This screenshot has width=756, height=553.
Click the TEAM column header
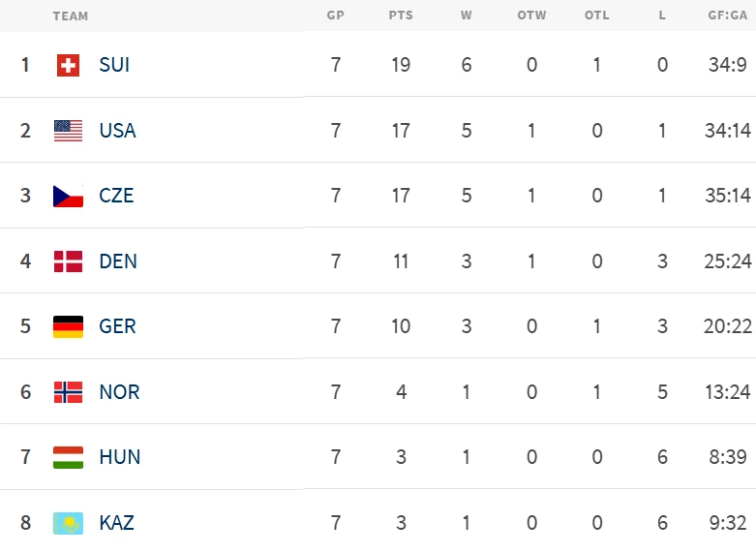click(x=71, y=15)
